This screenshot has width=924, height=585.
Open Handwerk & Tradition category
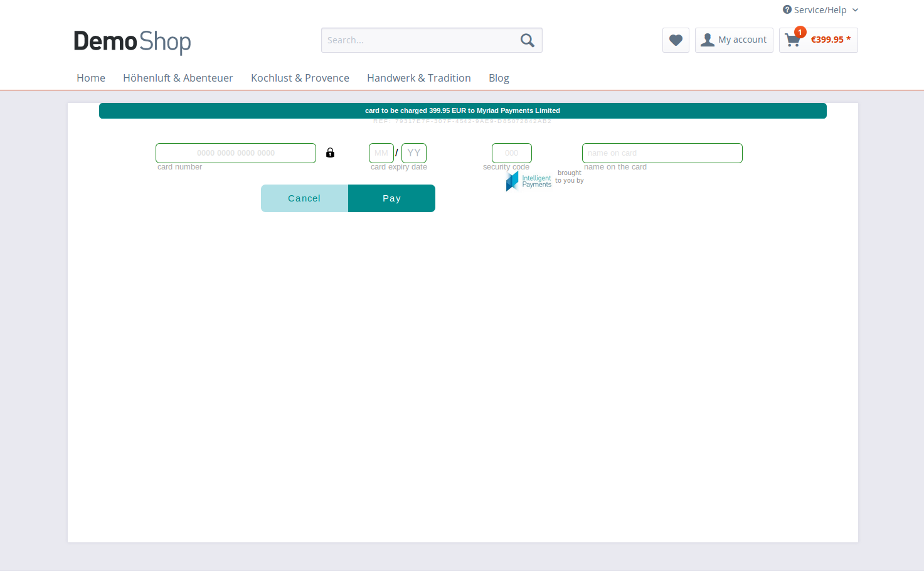(x=418, y=78)
